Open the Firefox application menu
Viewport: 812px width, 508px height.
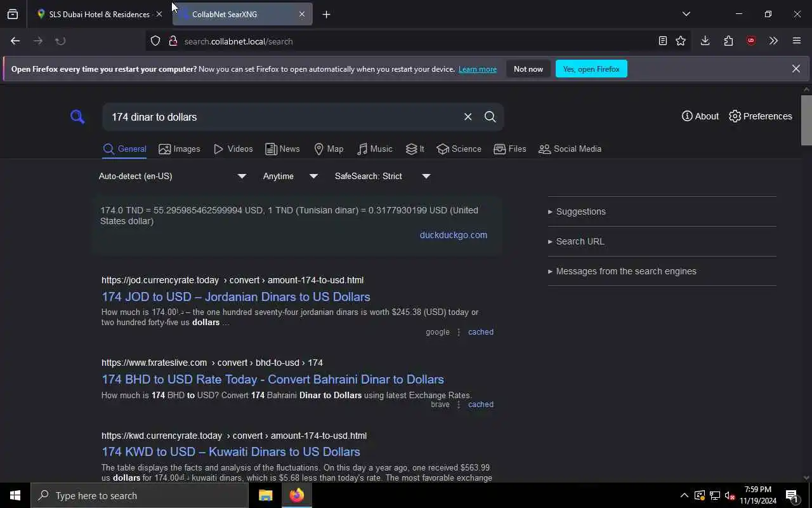797,41
